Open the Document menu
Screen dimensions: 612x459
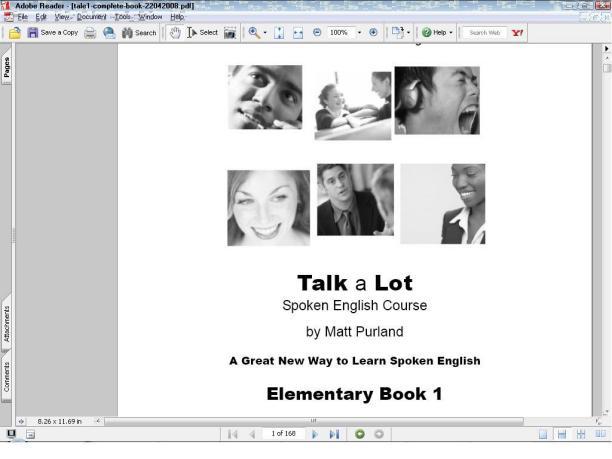tap(92, 17)
